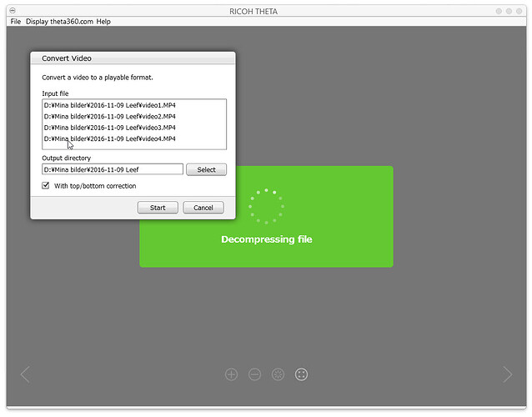Select the video4.MP4 input file row

click(134, 138)
